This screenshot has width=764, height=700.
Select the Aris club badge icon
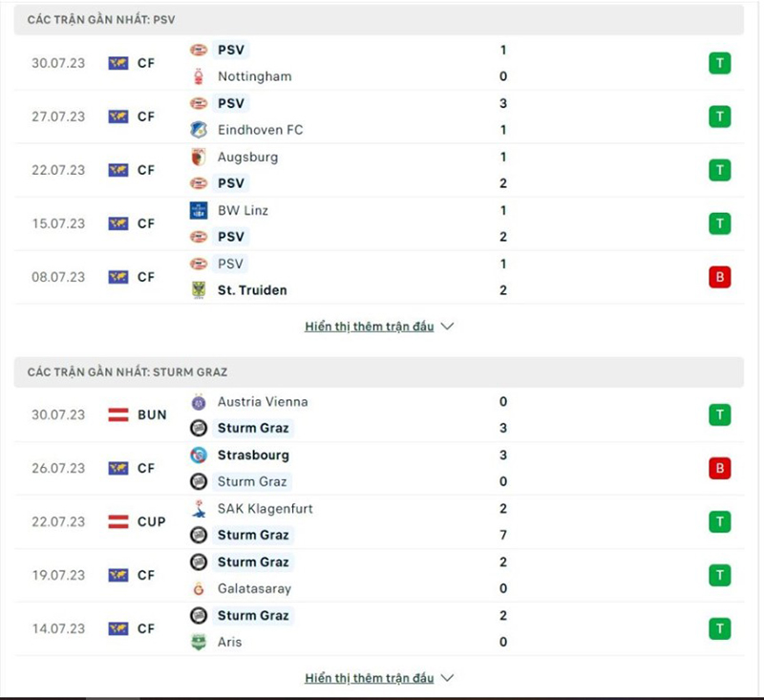(201, 643)
